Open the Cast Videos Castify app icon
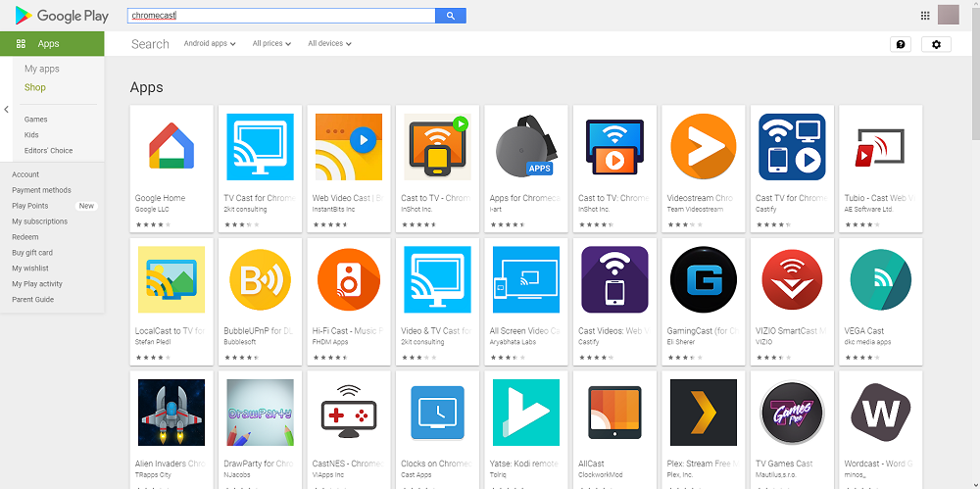 pyautogui.click(x=615, y=279)
